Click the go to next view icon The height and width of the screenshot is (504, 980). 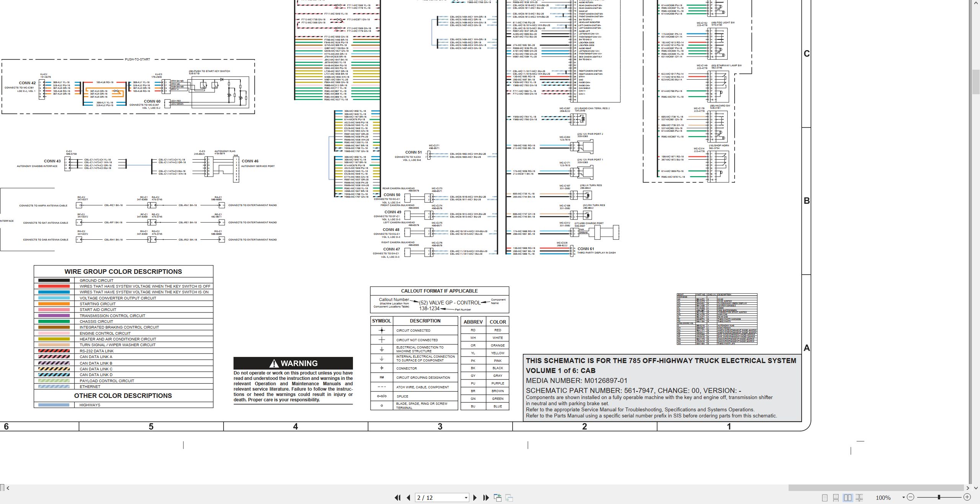click(509, 497)
